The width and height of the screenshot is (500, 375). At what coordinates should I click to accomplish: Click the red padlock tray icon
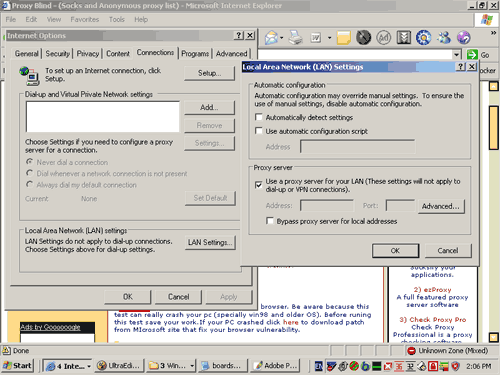coord(433,366)
